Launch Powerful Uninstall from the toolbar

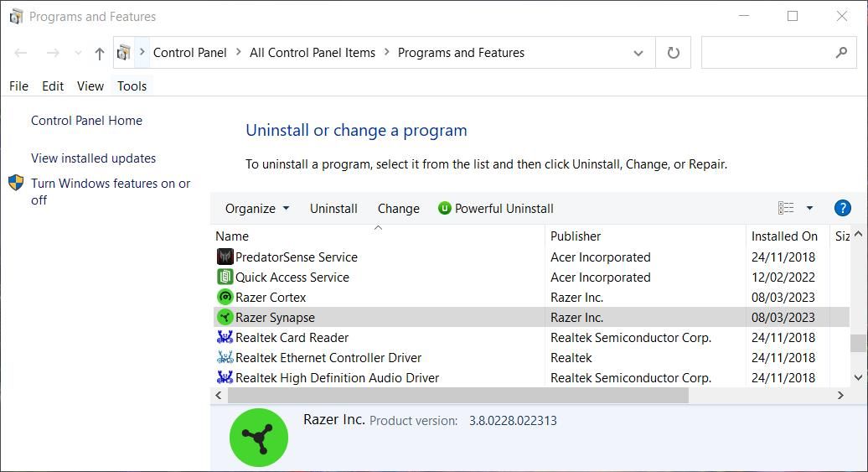click(495, 208)
